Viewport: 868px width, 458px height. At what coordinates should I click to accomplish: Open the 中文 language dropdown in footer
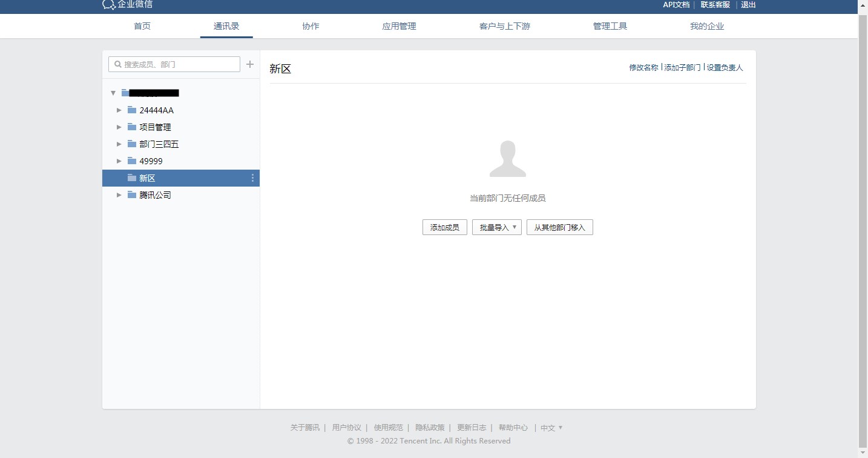(551, 428)
